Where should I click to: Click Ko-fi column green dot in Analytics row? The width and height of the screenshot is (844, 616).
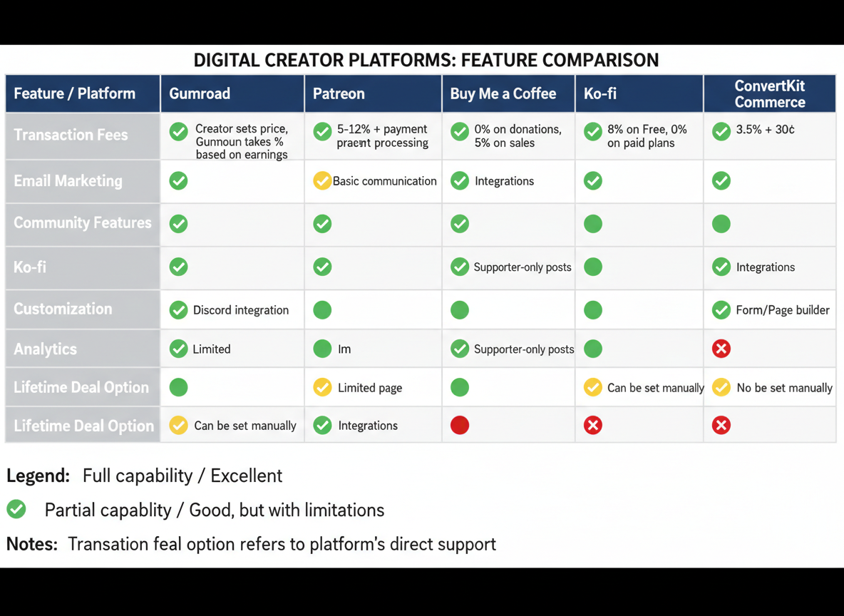pos(592,349)
